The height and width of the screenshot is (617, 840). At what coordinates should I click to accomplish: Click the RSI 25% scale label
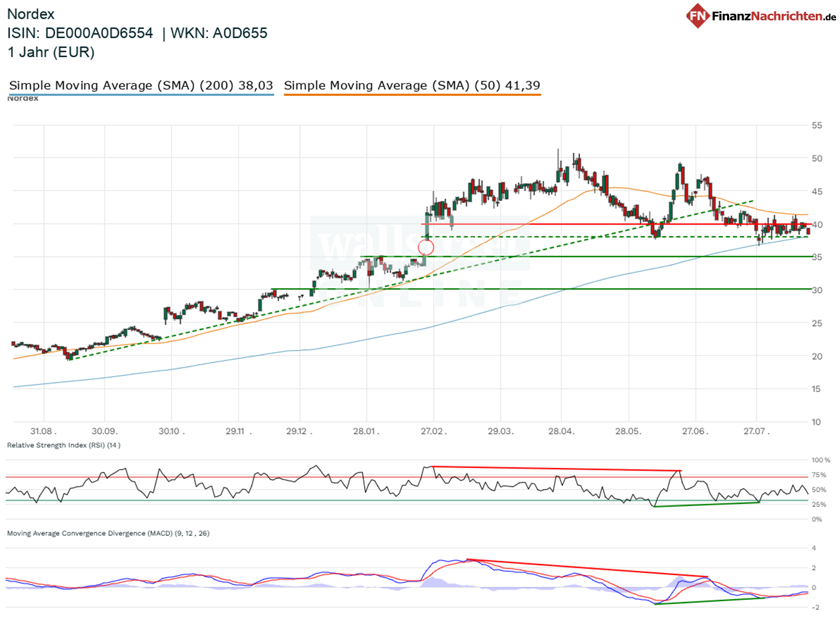[x=819, y=504]
